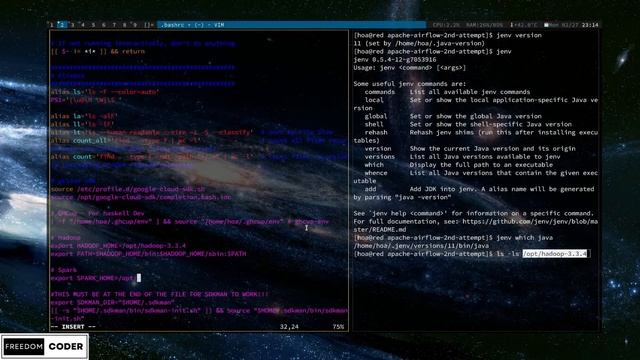Image resolution: width=640 pixels, height=360 pixels.
Task: Click the 'commands' entry in jenv help
Action: click(x=380, y=92)
